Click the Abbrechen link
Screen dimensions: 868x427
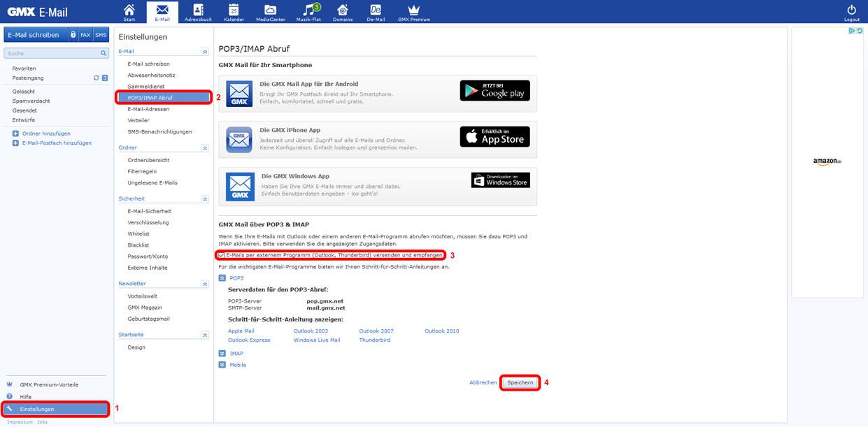click(483, 383)
